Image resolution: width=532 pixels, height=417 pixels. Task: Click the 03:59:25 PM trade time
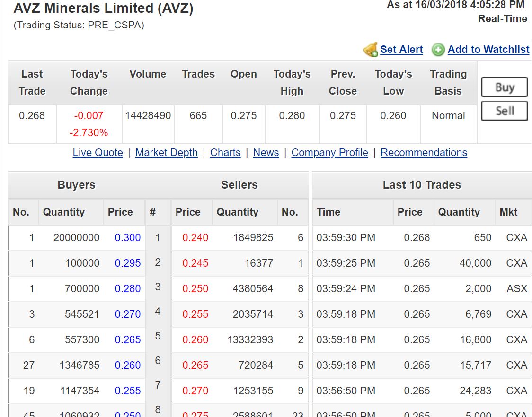pyautogui.click(x=346, y=263)
